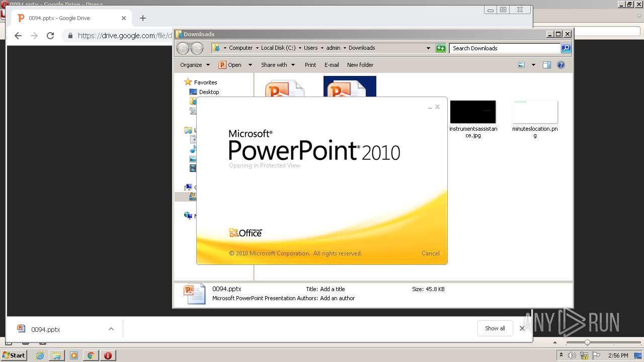Click the 0094.pptx file icon in details pane
Viewport: 644px width, 362px height.
[x=195, y=294]
